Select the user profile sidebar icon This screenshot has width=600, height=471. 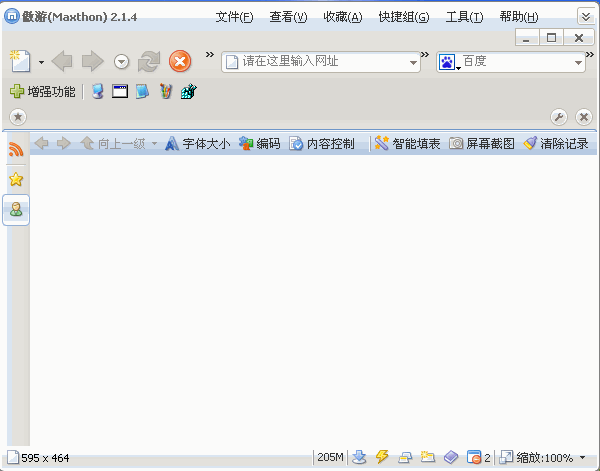pyautogui.click(x=16, y=210)
